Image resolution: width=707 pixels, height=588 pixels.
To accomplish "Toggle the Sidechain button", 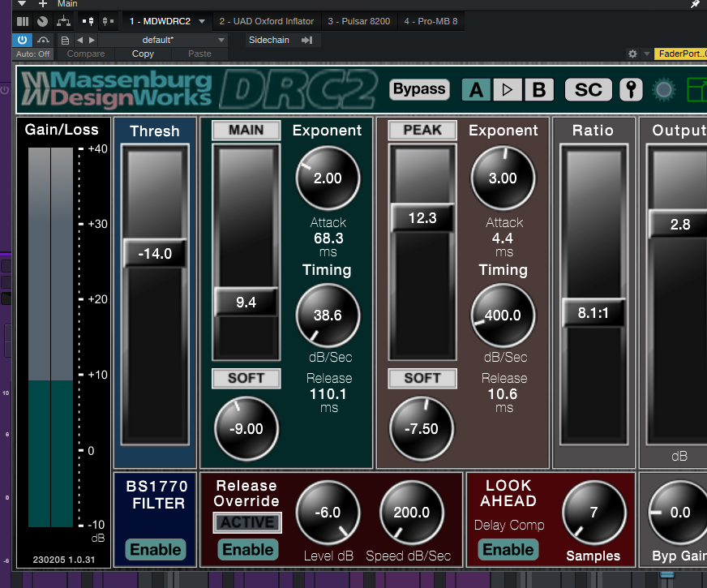I will pyautogui.click(x=268, y=40).
